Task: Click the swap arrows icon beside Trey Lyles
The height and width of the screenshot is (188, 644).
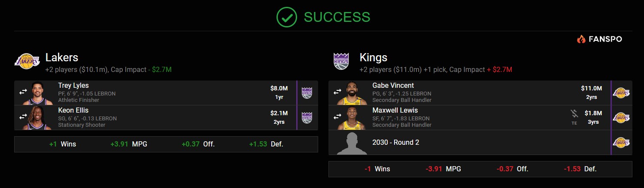Action: [23, 92]
